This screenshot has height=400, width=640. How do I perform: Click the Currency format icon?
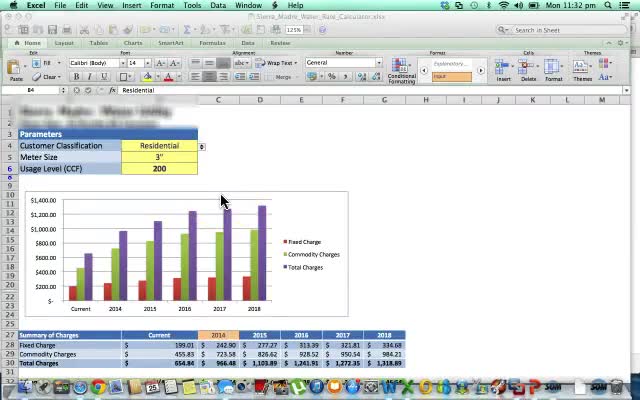(x=312, y=77)
